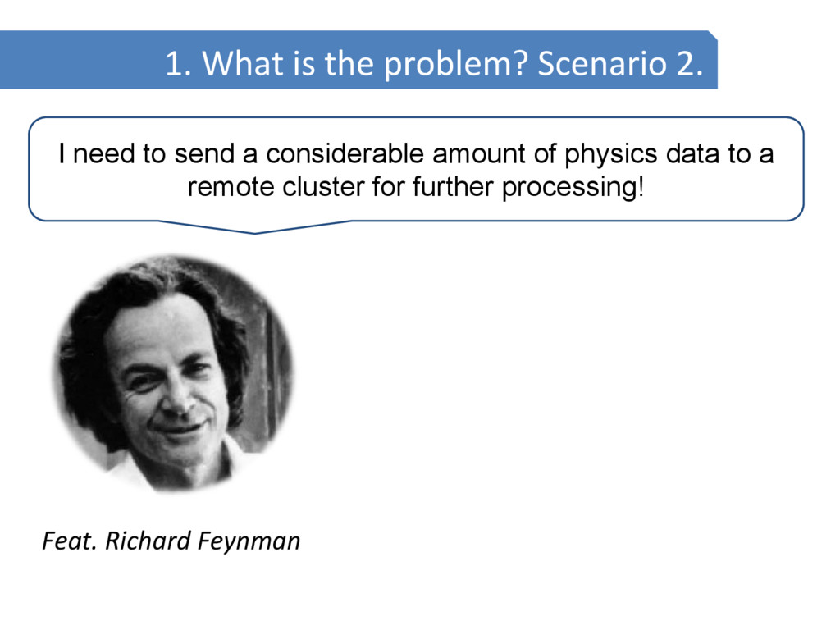
Task: Click the left rounded edge of the speech bubble
Action: tap(30, 169)
